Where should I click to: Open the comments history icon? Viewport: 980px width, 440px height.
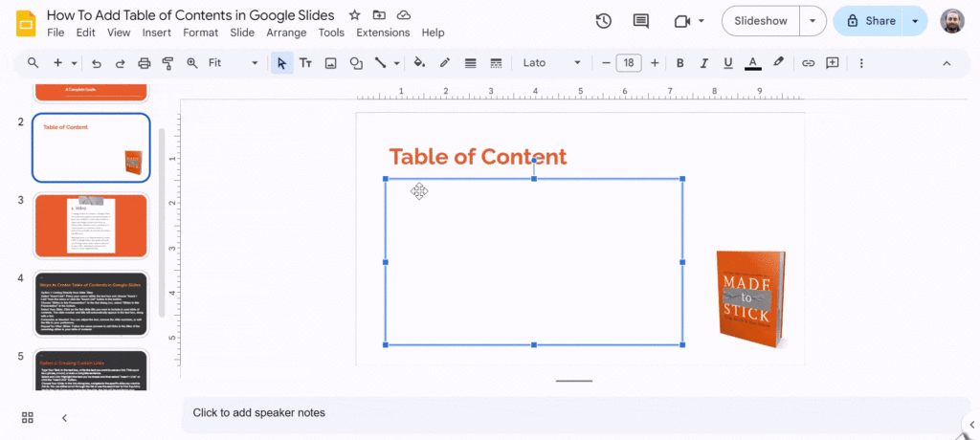click(x=640, y=21)
